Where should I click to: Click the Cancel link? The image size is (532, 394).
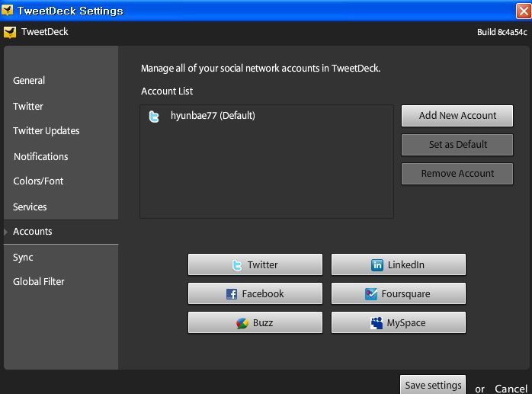point(511,389)
